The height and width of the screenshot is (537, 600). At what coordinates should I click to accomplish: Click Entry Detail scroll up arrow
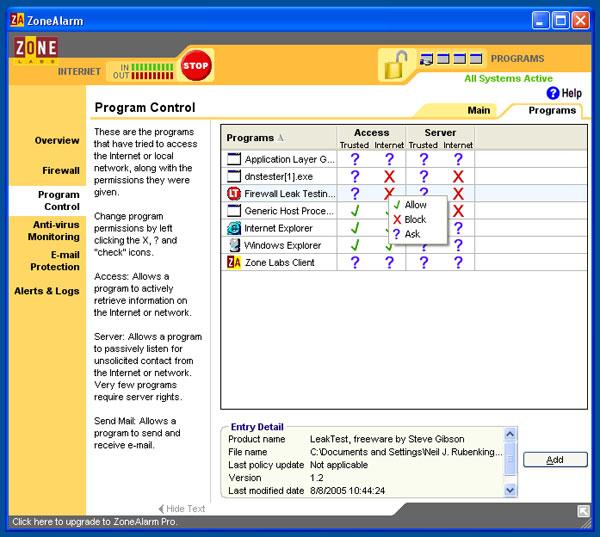[510, 434]
